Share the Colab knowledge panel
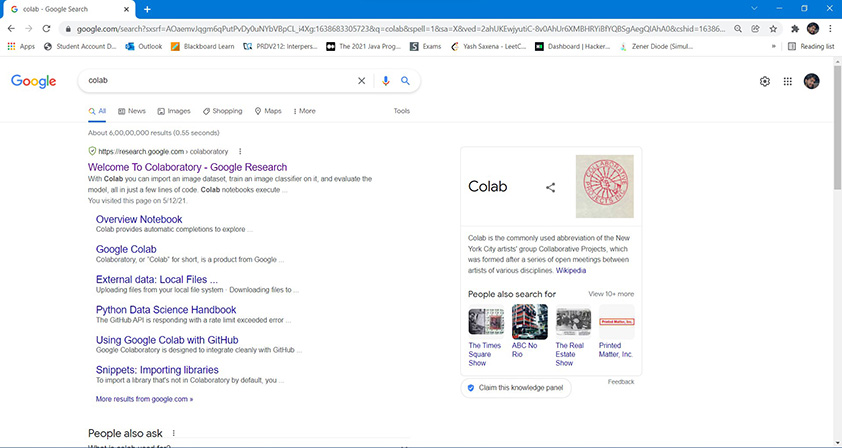The height and width of the screenshot is (448, 842). [x=550, y=187]
